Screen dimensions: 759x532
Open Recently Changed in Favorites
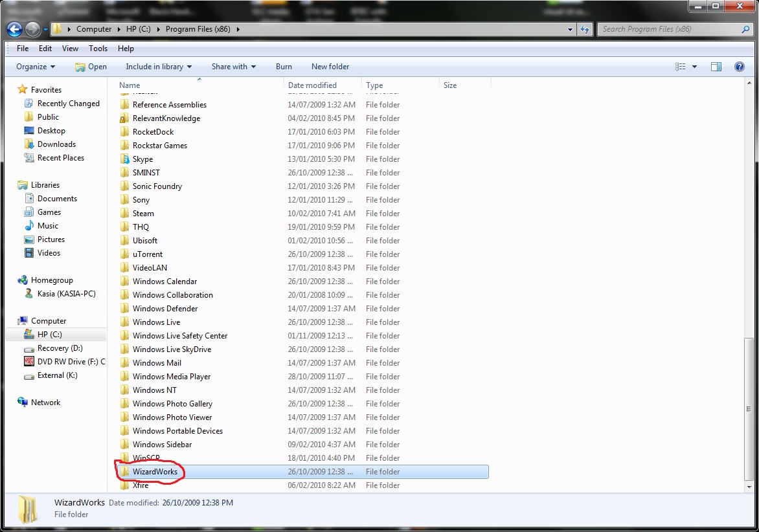(62, 104)
